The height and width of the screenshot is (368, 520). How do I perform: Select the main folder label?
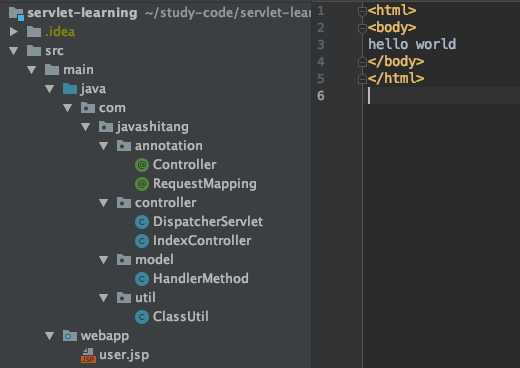[78, 70]
